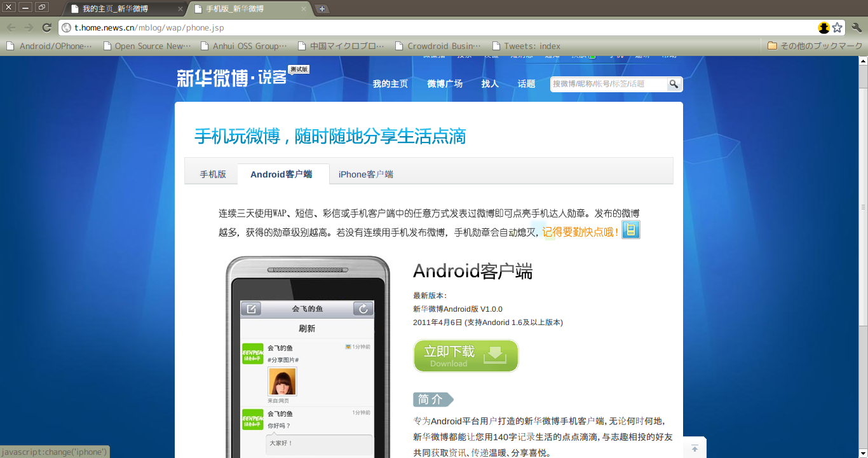This screenshot has width=868, height=458.
Task: Click the 简介 section heading
Action: pos(433,399)
